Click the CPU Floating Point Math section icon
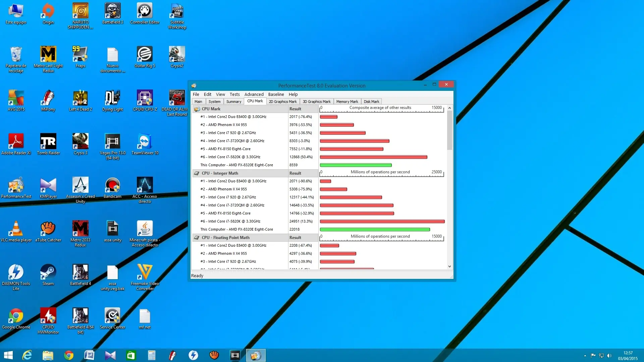The height and width of the screenshot is (362, 644). click(197, 238)
